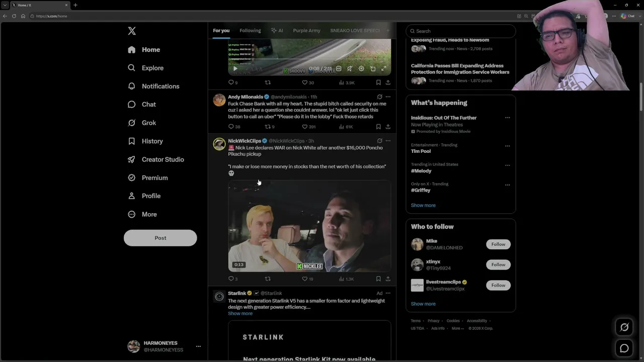Expand the More menu in the sidebar
This screenshot has height=362, width=644.
point(142,214)
